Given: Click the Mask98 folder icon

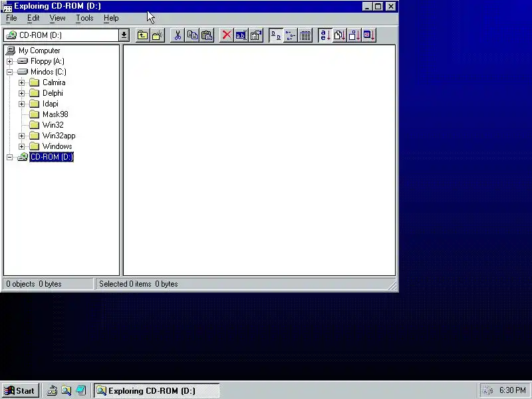Looking at the screenshot, I should pos(35,114).
